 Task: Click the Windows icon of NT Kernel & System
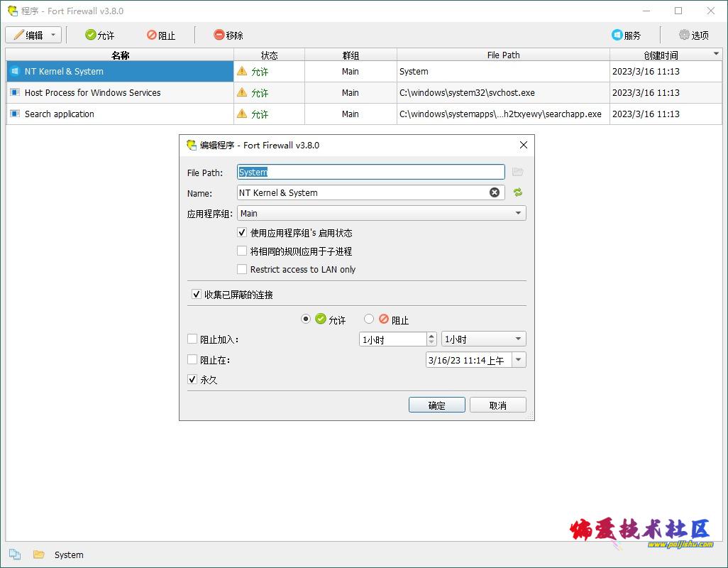15,71
